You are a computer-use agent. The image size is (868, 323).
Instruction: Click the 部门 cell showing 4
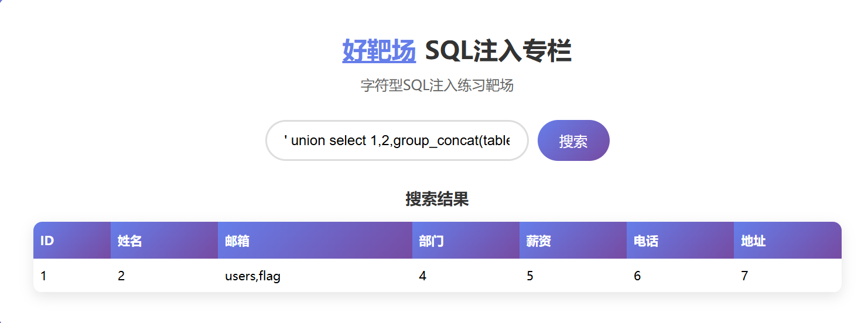click(466, 276)
